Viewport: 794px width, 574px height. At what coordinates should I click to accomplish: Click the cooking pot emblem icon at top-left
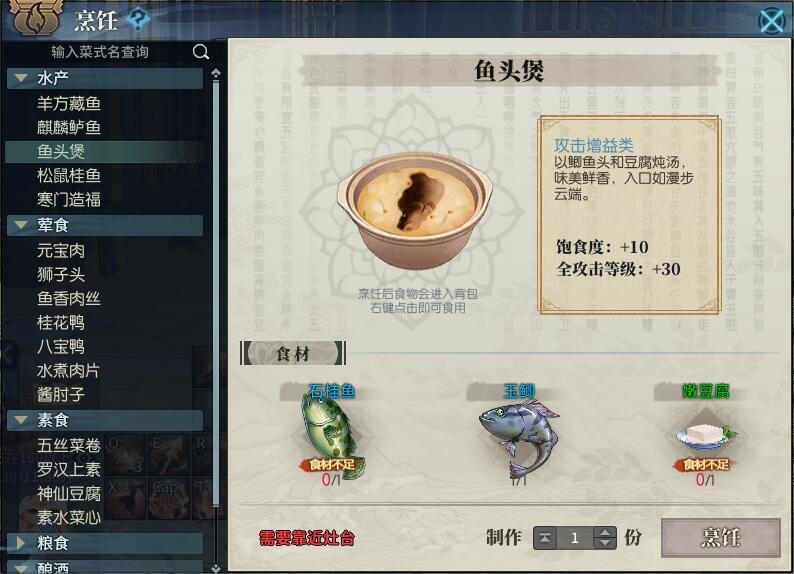click(x=36, y=17)
